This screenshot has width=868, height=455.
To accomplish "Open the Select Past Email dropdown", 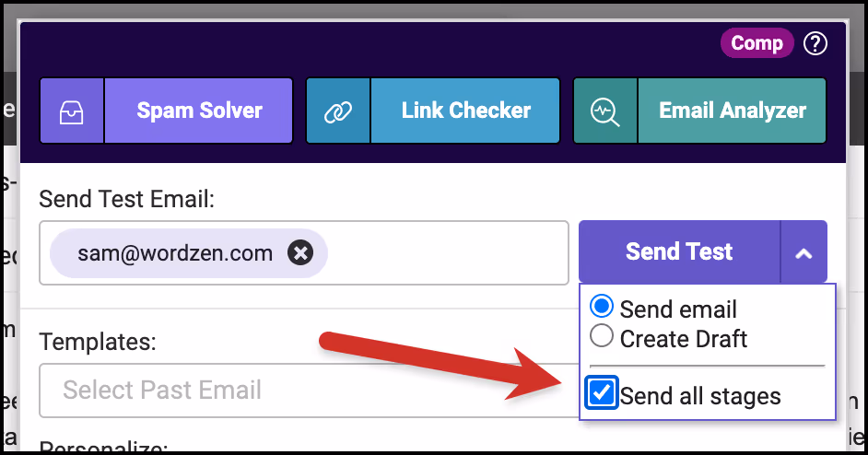I will coord(309,391).
